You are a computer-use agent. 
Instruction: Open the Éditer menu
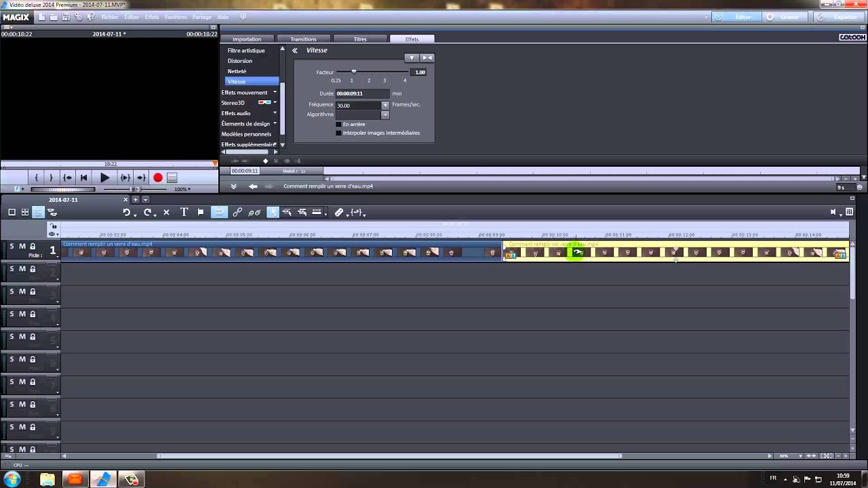point(132,17)
